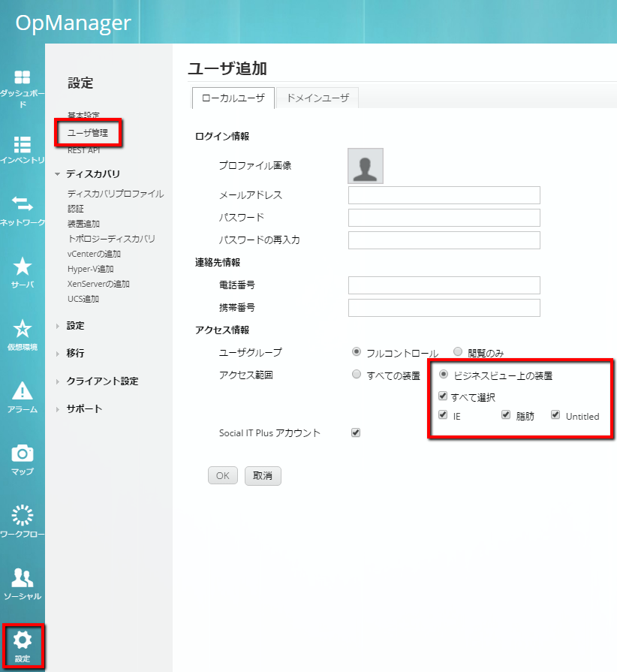The image size is (617, 672).
Task: Switch to the ドメインユーザ tab
Action: pyautogui.click(x=318, y=98)
